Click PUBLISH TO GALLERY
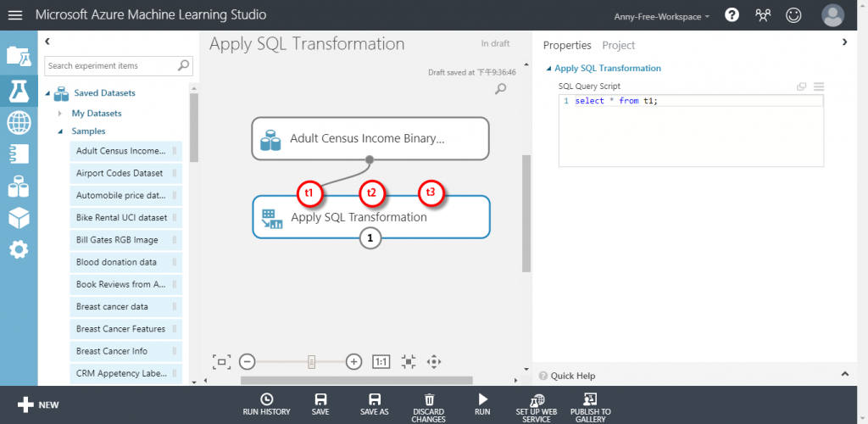The width and height of the screenshot is (868, 424). click(590, 407)
